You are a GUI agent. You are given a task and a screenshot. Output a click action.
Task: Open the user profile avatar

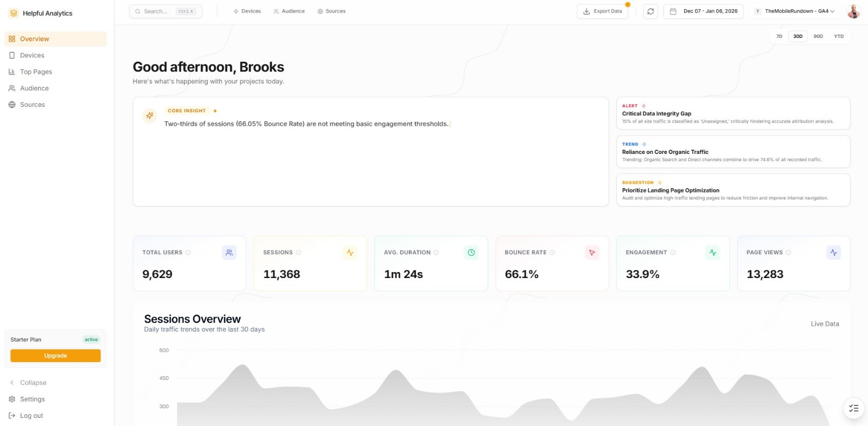tap(853, 11)
